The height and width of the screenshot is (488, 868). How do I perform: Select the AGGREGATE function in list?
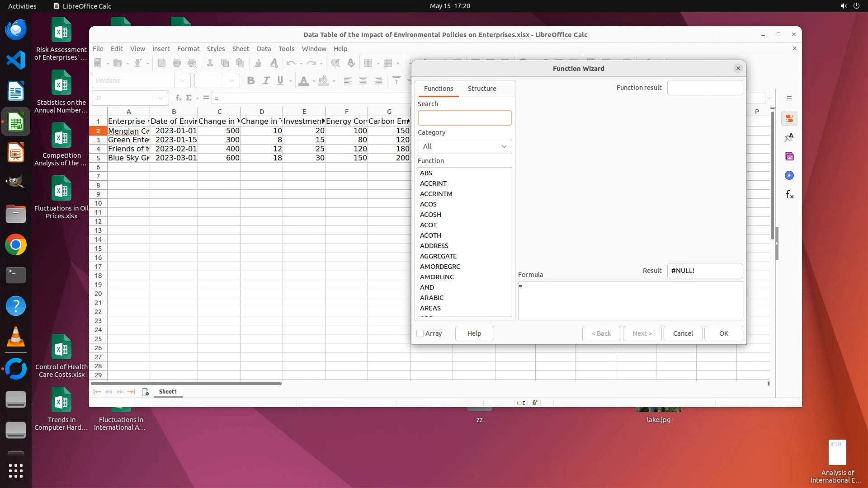tap(438, 256)
